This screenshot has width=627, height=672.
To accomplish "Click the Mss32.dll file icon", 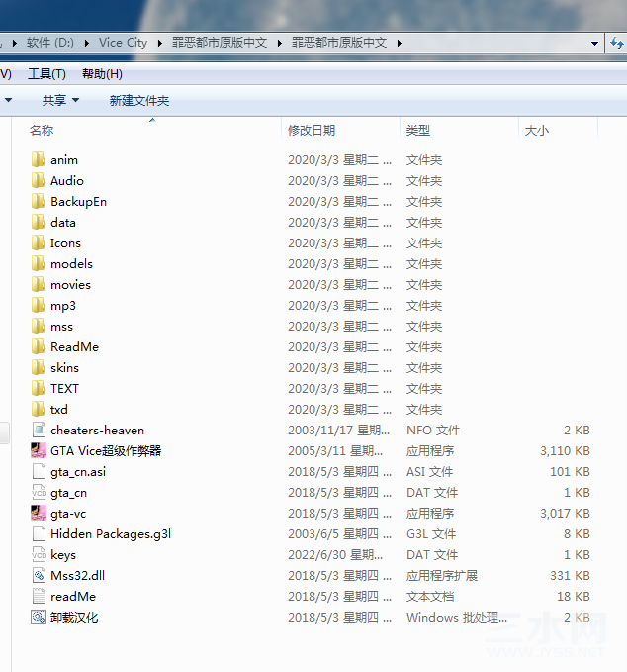I will tap(39, 576).
